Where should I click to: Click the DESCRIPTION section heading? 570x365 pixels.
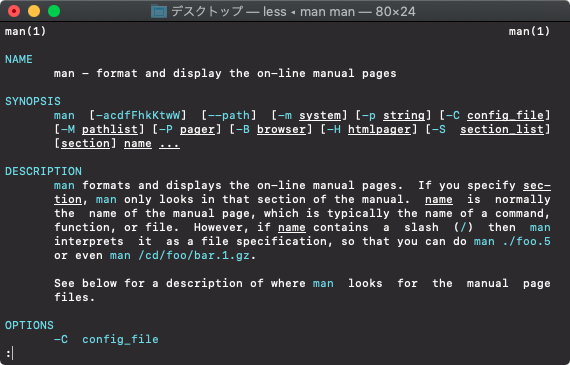(x=43, y=171)
